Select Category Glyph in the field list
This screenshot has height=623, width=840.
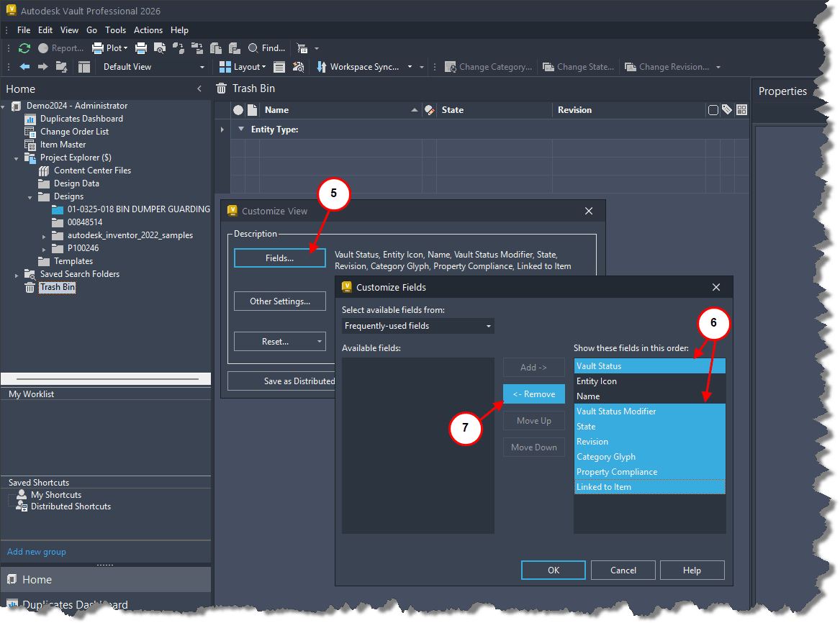tap(650, 457)
